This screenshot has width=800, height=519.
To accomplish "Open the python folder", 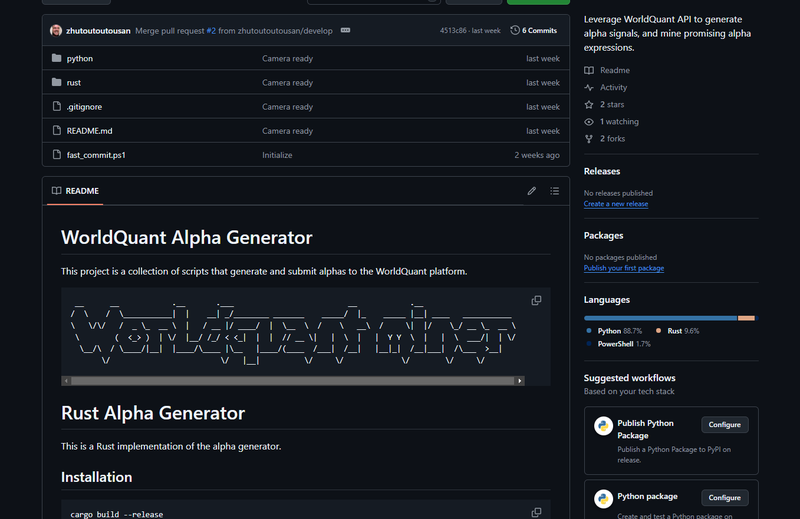I will point(80,58).
